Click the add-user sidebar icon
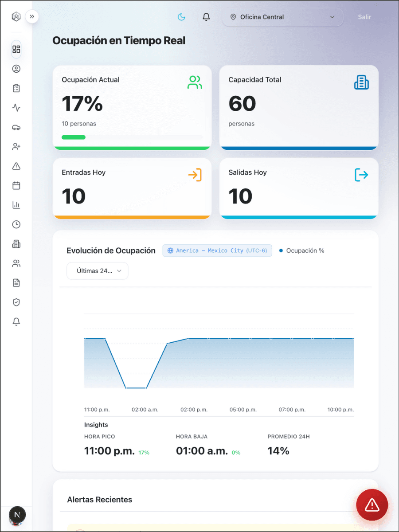399x532 pixels. click(16, 147)
